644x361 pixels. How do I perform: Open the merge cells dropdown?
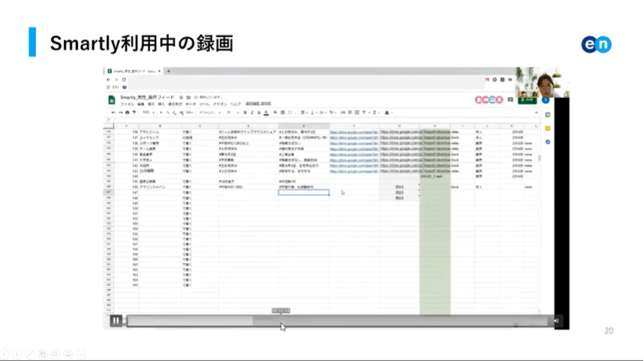[x=291, y=112]
